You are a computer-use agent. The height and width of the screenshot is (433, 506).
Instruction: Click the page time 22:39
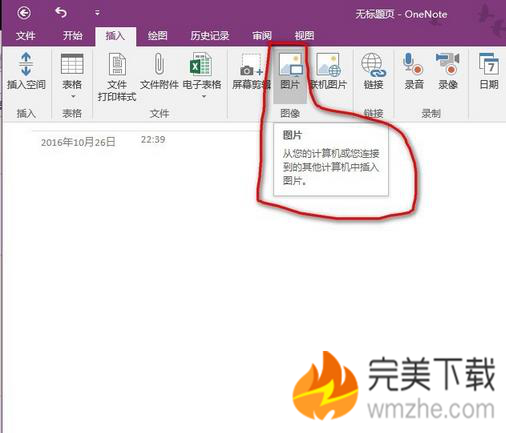click(x=153, y=139)
